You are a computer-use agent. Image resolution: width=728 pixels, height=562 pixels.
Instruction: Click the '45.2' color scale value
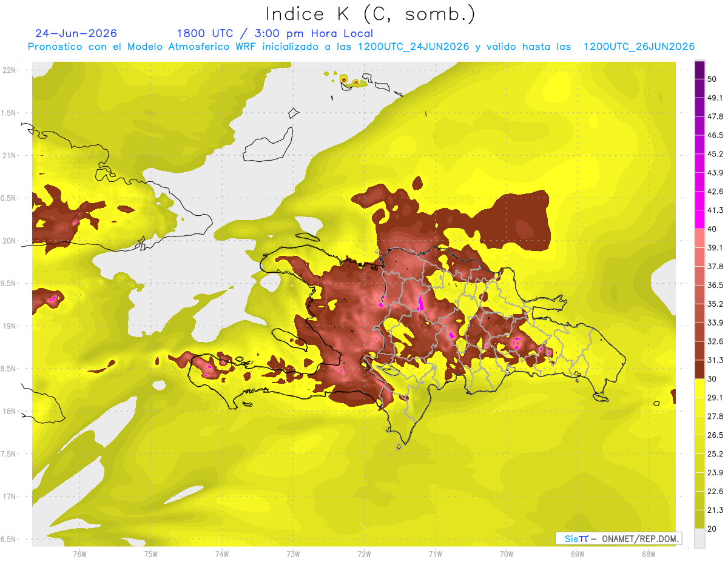(715, 154)
